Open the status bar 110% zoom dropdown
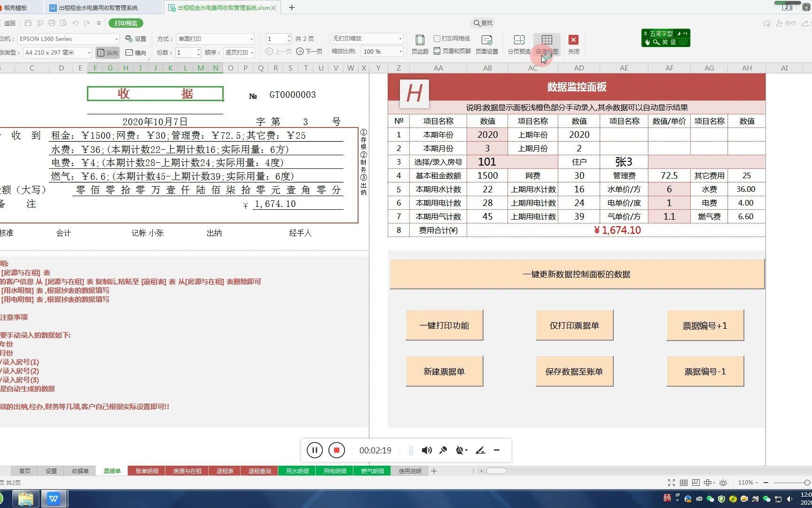 click(x=748, y=483)
